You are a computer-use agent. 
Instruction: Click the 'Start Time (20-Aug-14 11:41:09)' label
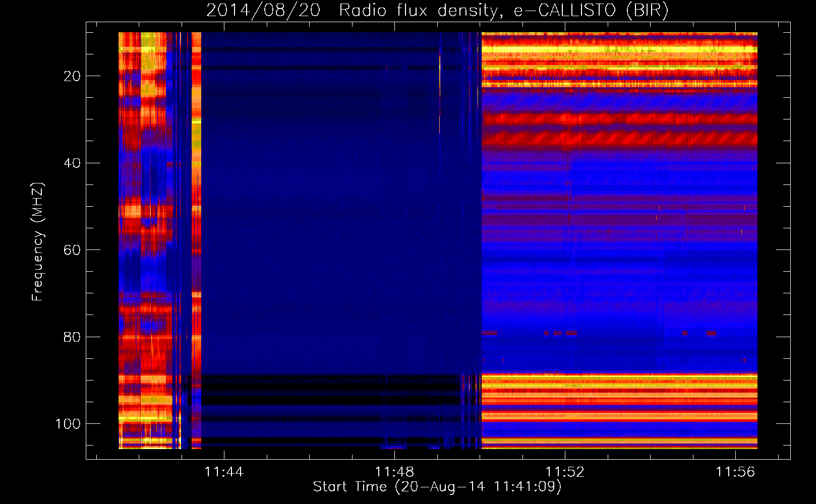pos(437,487)
